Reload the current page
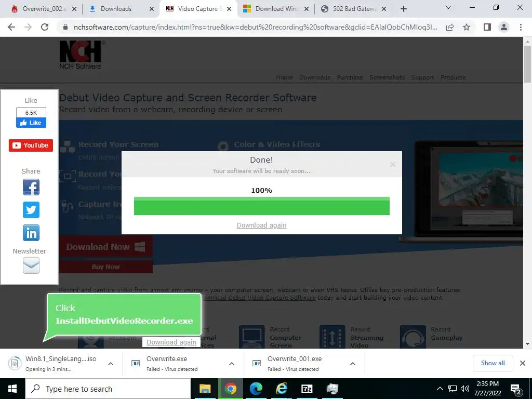The width and height of the screenshot is (532, 399). pyautogui.click(x=45, y=27)
